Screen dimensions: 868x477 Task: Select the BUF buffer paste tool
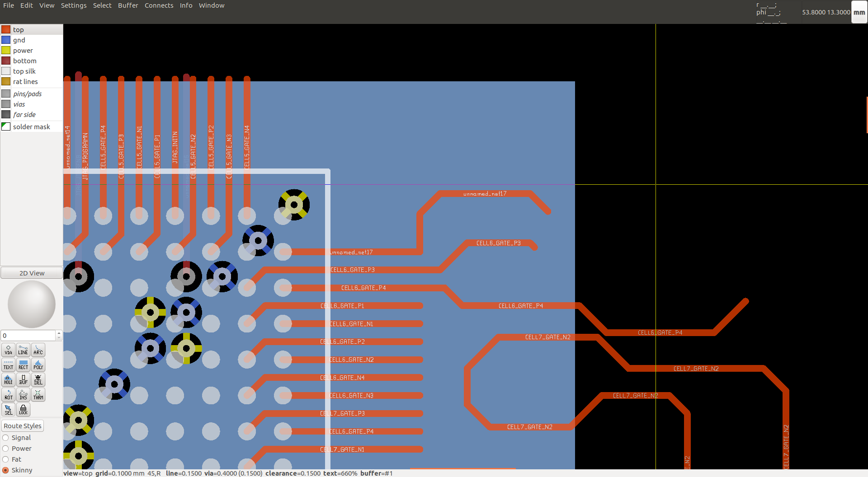coord(23,380)
